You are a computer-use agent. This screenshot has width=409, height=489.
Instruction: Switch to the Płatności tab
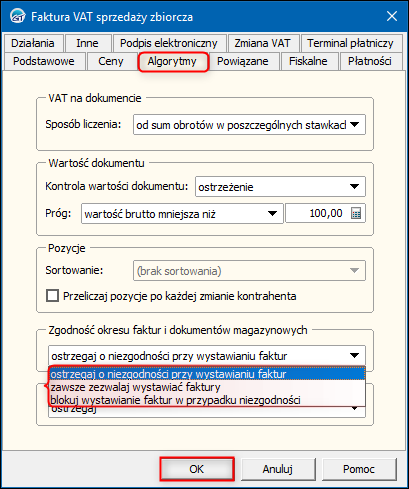pos(370,61)
